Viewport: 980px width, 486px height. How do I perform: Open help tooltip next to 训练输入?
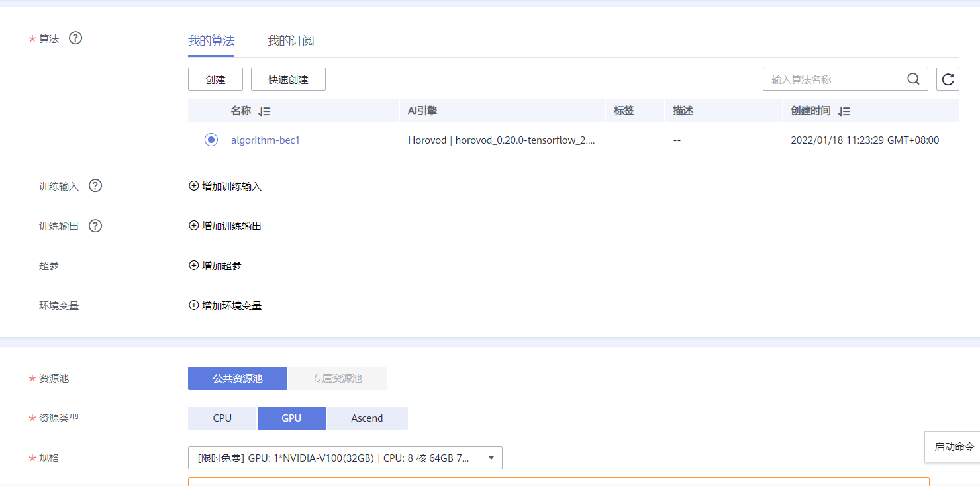click(95, 186)
